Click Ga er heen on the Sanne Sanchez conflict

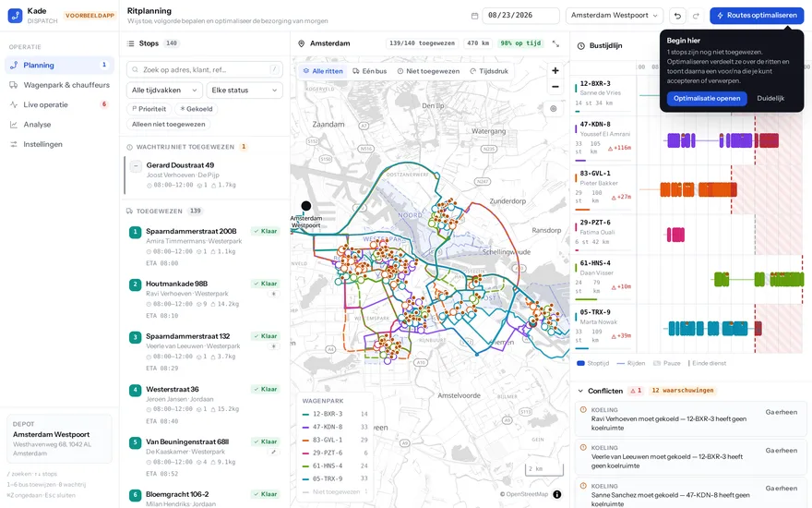coord(781,489)
